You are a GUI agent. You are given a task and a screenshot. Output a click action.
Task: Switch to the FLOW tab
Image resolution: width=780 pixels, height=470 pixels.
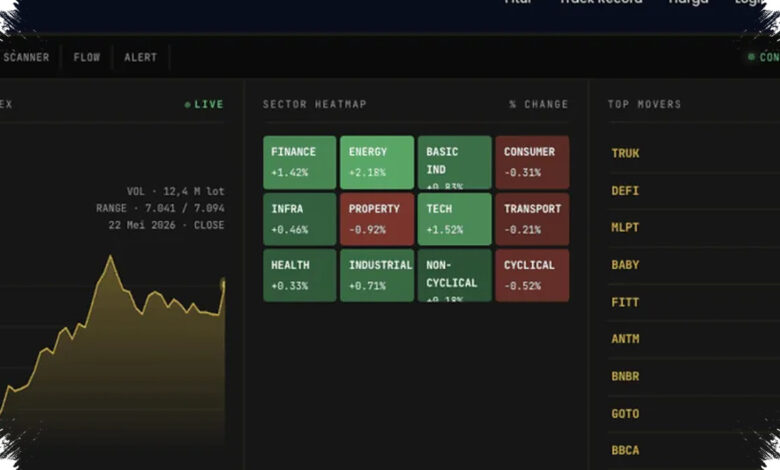click(x=87, y=57)
